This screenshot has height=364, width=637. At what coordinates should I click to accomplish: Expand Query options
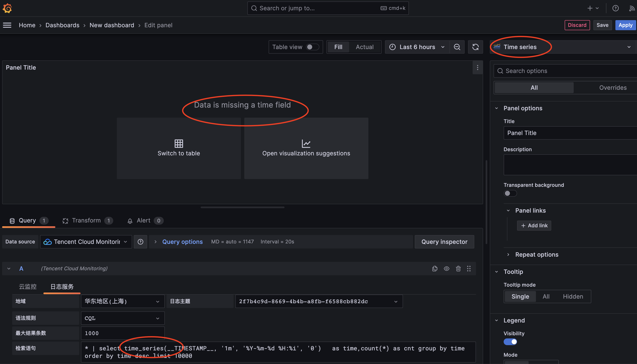click(x=182, y=242)
